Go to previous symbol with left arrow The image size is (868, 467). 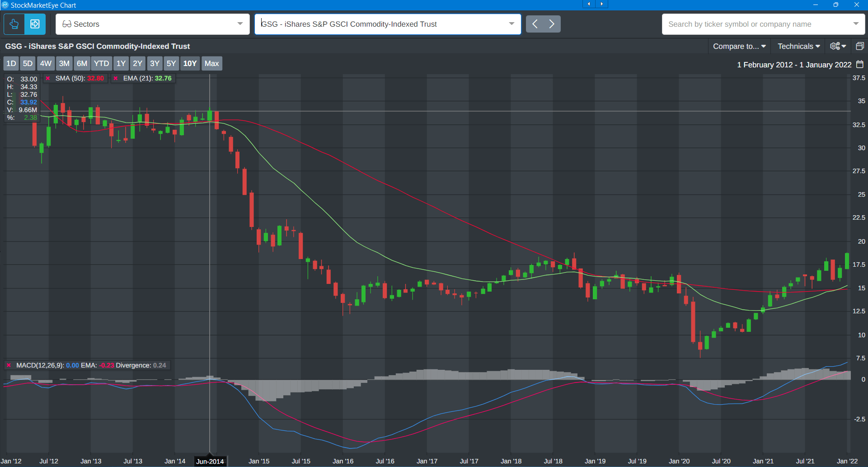point(535,24)
